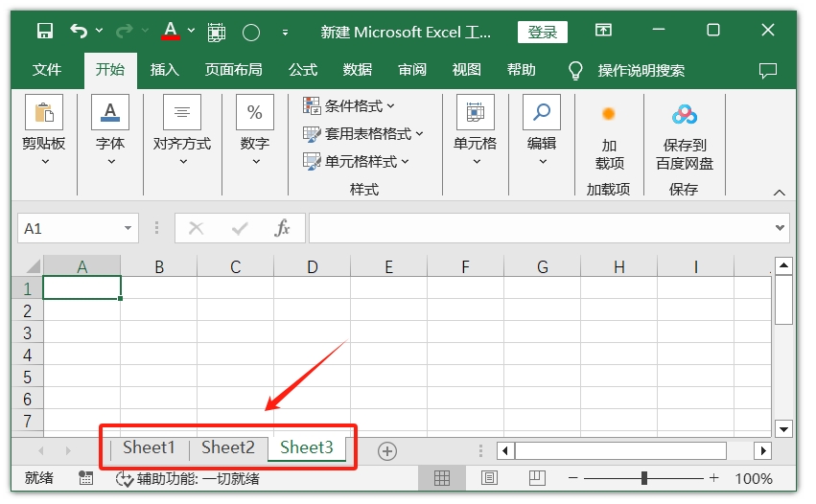Open 条件格式 conditional formatting menu
The image size is (816, 504).
click(349, 106)
